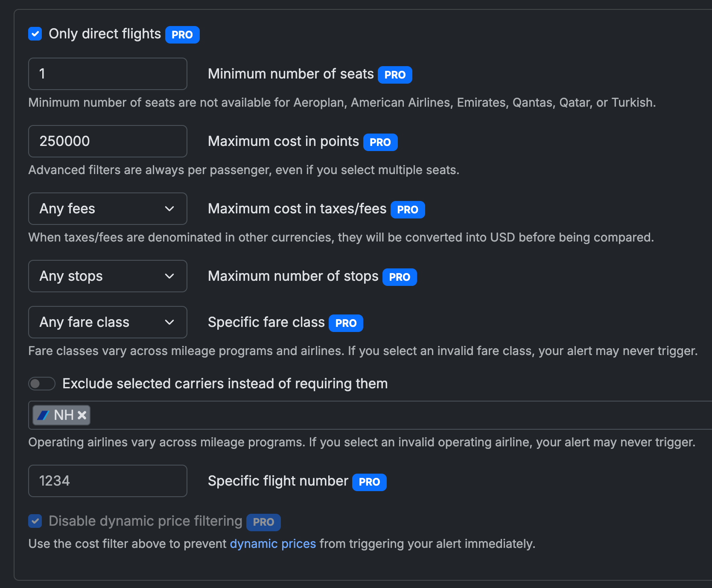Viewport: 712px width, 588px height.
Task: Click PRO badge beside Specific flight number
Action: 369,482
